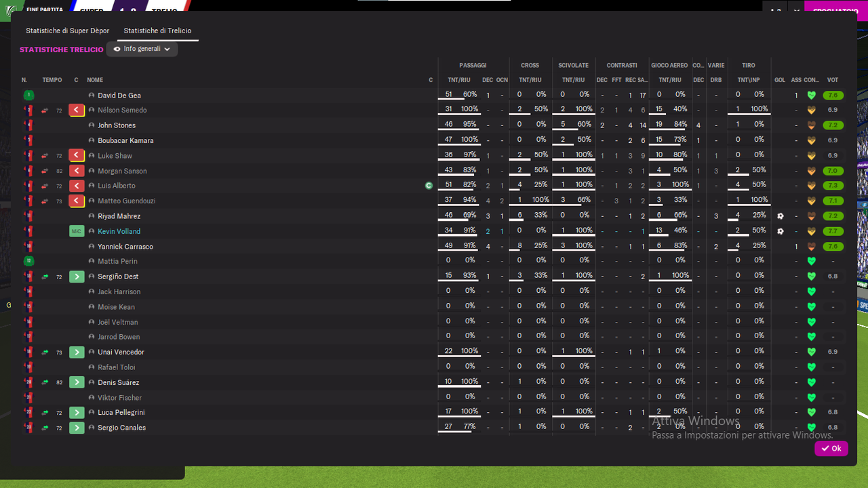Sort by the TEMPO column header
Viewport: 868px width, 488px height.
coord(52,80)
